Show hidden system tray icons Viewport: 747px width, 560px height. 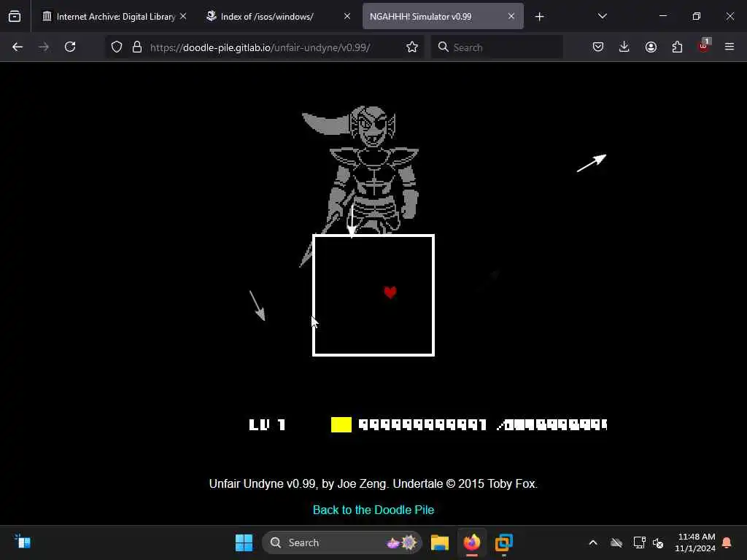point(593,542)
